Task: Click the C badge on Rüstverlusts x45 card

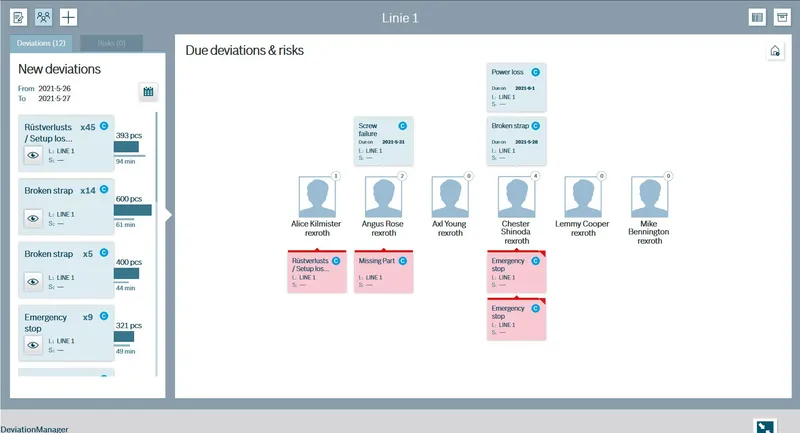Action: 104,126
